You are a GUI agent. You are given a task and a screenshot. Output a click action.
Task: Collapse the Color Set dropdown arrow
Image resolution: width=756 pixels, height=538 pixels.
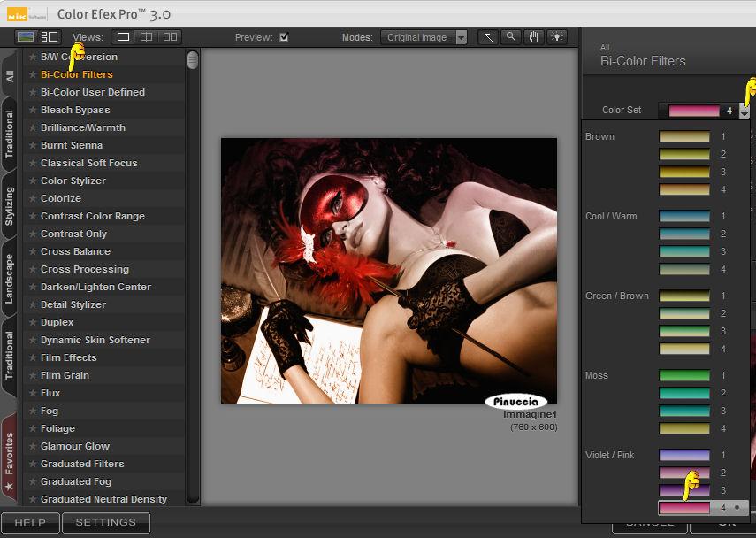[745, 111]
